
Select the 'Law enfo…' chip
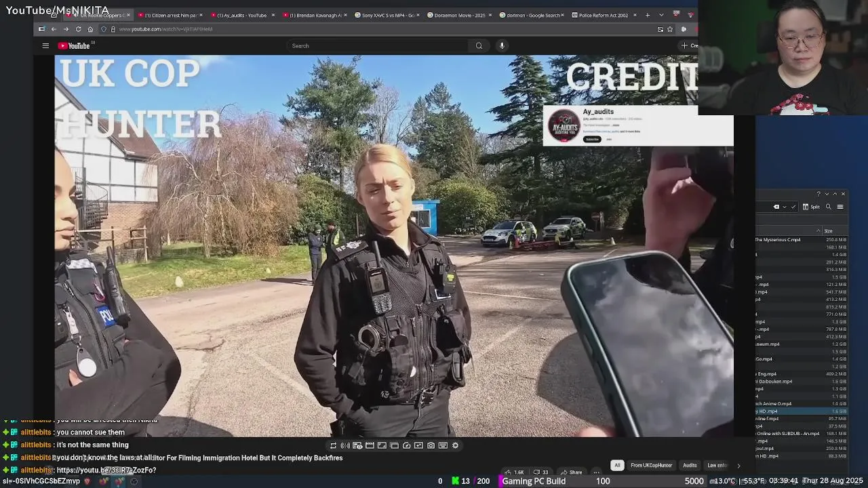tap(717, 466)
